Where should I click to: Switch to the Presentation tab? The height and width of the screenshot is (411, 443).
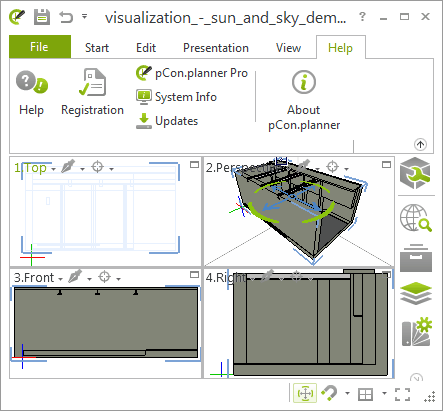(216, 48)
